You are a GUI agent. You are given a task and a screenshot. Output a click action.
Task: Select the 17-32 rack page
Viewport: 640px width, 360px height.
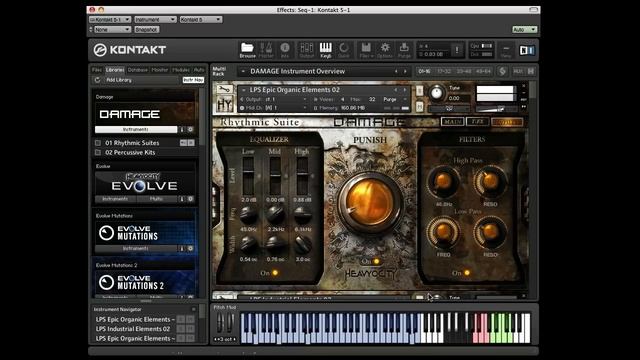click(x=444, y=71)
